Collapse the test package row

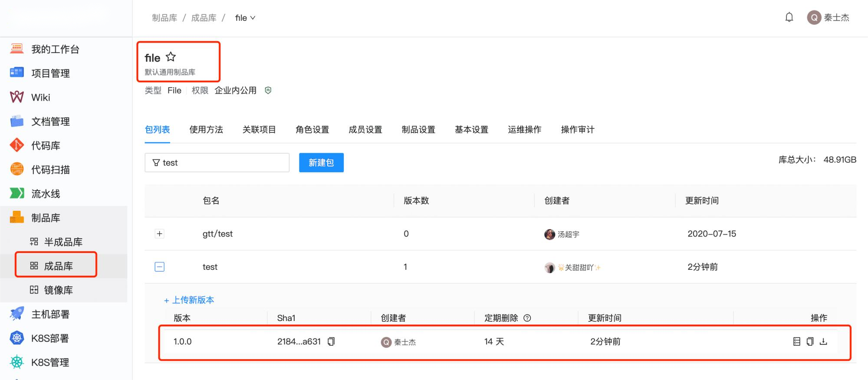tap(160, 267)
